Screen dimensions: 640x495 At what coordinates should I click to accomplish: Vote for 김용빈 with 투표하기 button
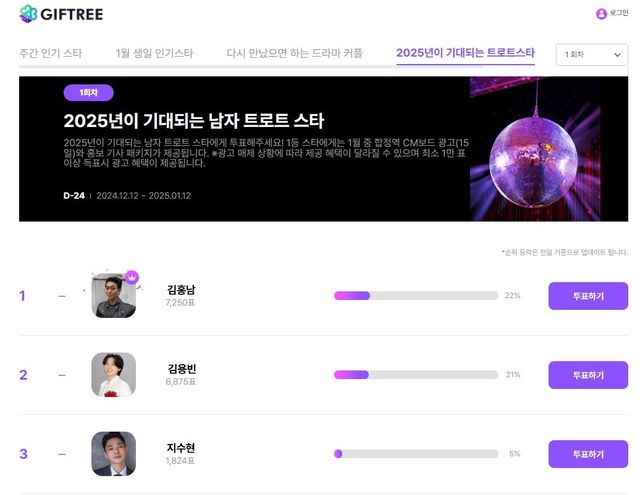click(588, 375)
